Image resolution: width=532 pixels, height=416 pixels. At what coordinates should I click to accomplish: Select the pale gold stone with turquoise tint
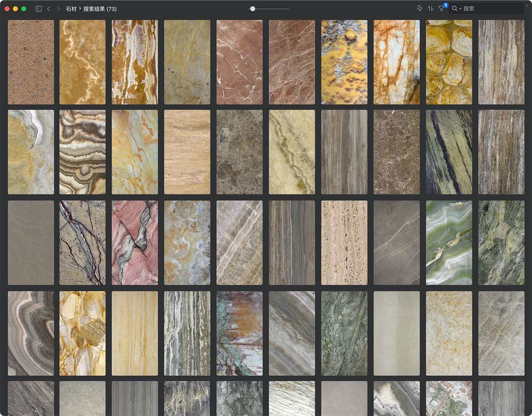[x=135, y=152]
